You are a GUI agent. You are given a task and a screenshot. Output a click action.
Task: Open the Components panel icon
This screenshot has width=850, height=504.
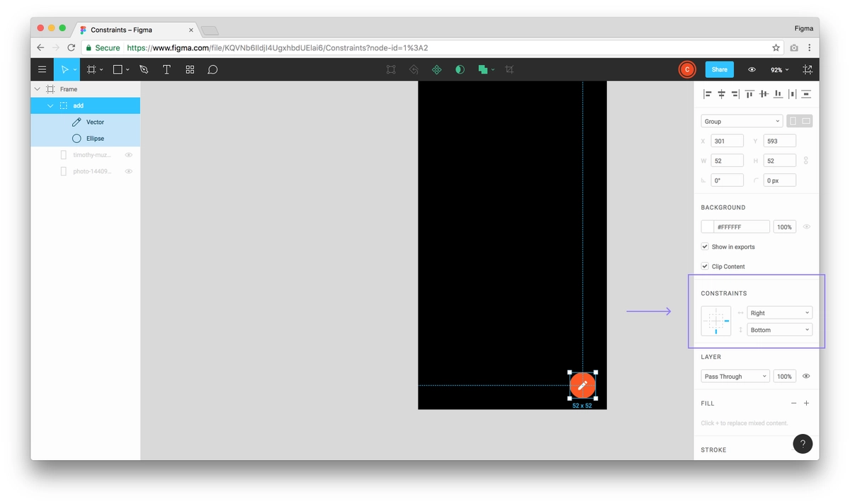(190, 69)
